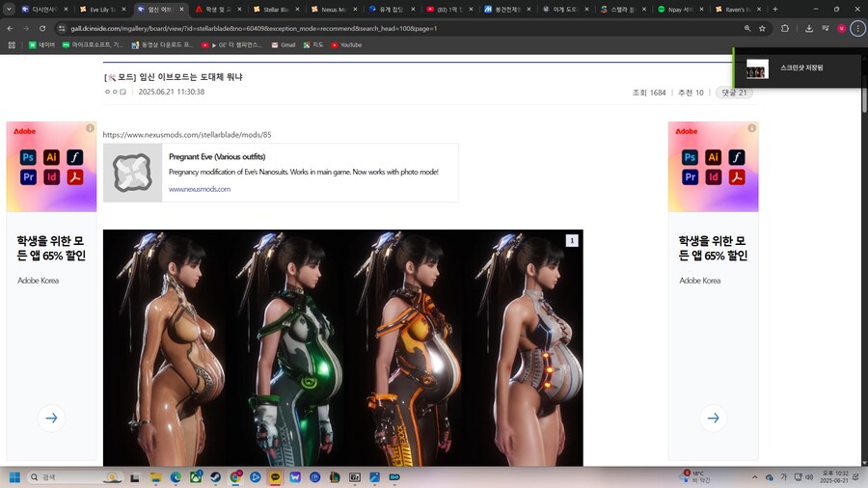This screenshot has height=488, width=868.
Task: Close the active '임신 이브' tab
Action: pos(181,9)
